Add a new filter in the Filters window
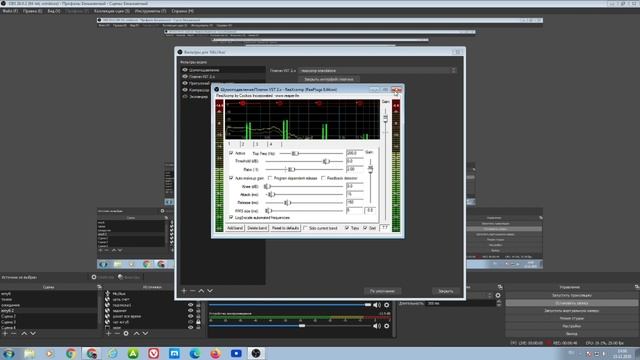 coord(184,291)
